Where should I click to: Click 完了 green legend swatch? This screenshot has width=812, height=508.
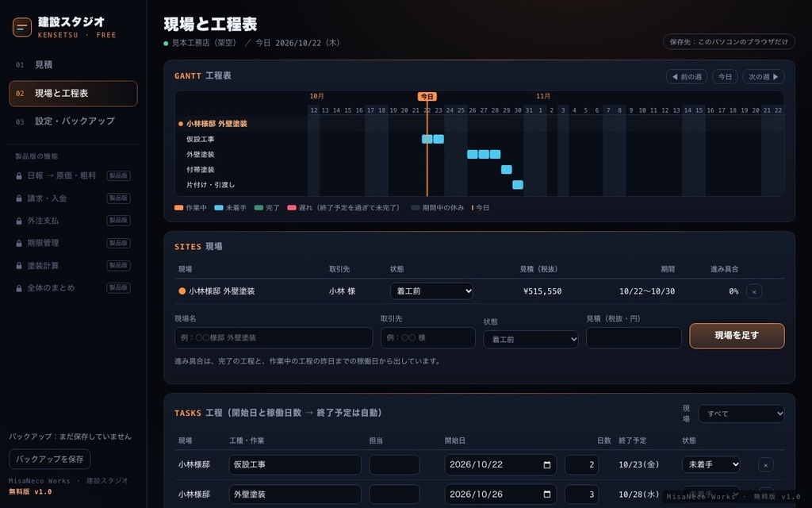(259, 208)
